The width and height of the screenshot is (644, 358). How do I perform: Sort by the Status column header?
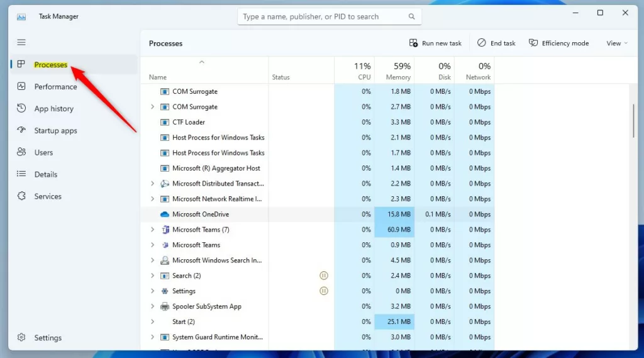pos(301,70)
